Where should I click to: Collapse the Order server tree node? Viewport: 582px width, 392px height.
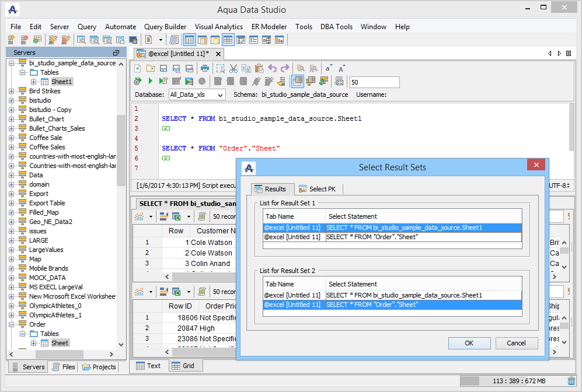pyautogui.click(x=12, y=324)
